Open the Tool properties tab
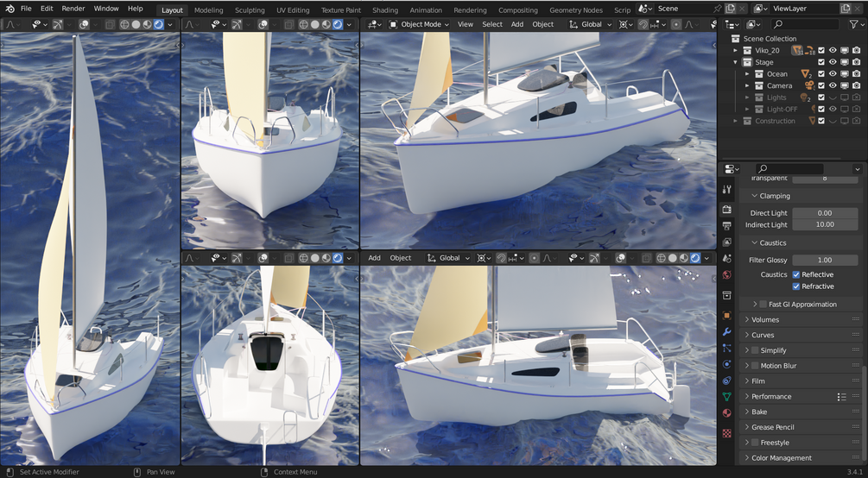 (x=727, y=190)
